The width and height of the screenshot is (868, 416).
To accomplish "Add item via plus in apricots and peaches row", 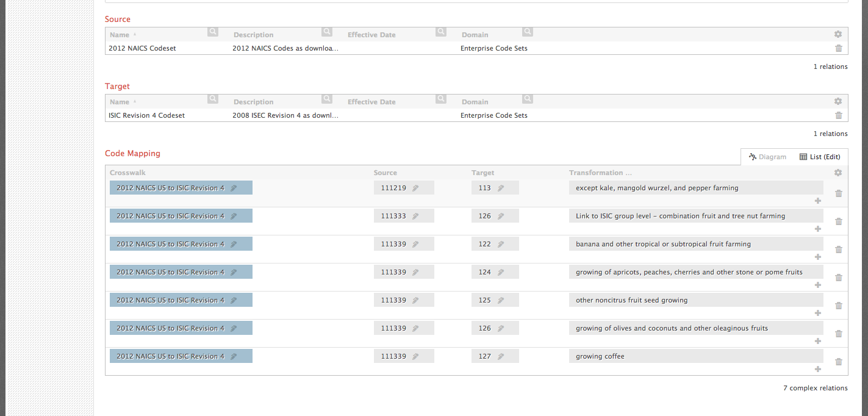I will point(818,285).
